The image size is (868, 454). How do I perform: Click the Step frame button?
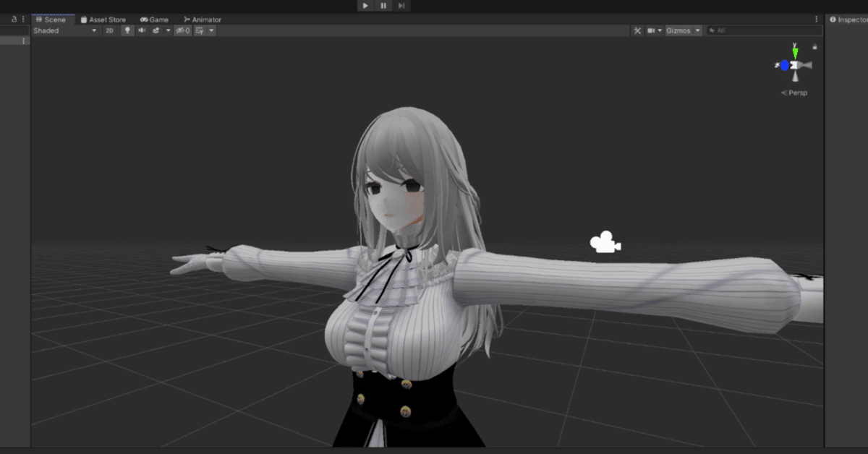click(401, 5)
